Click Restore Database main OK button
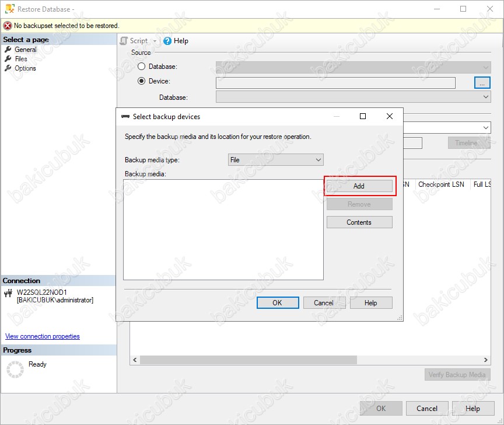504x425 pixels. [381, 409]
